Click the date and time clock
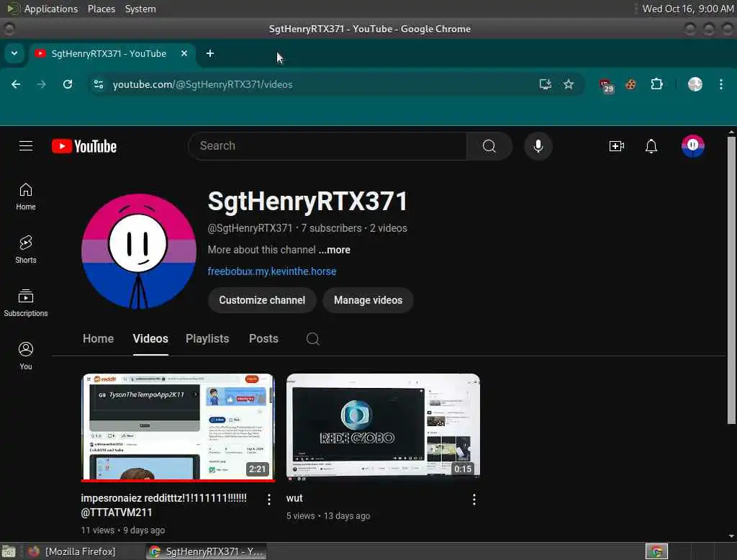 point(688,9)
